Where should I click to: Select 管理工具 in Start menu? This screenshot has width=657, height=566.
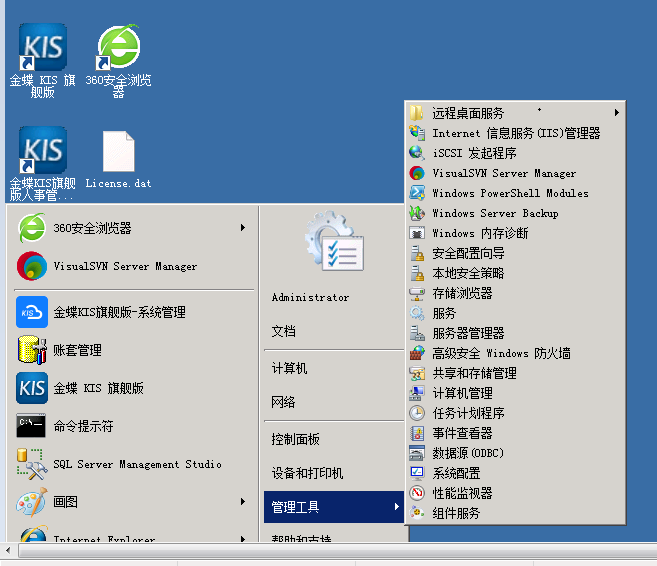[x=334, y=507]
